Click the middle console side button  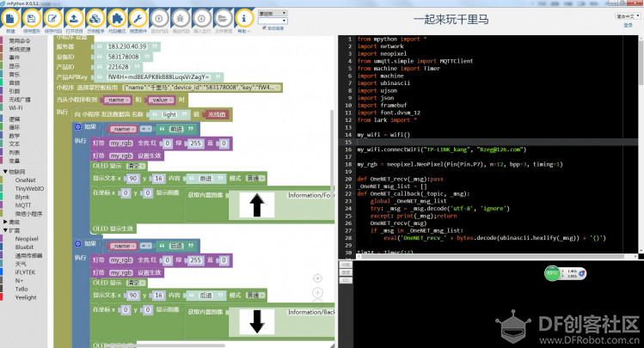[346, 273]
